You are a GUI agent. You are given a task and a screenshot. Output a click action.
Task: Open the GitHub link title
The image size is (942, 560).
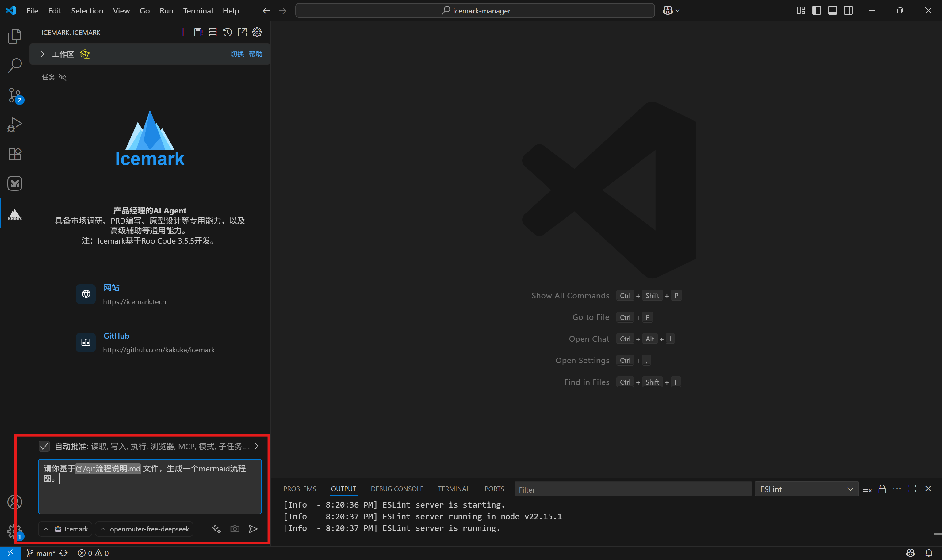pos(116,336)
